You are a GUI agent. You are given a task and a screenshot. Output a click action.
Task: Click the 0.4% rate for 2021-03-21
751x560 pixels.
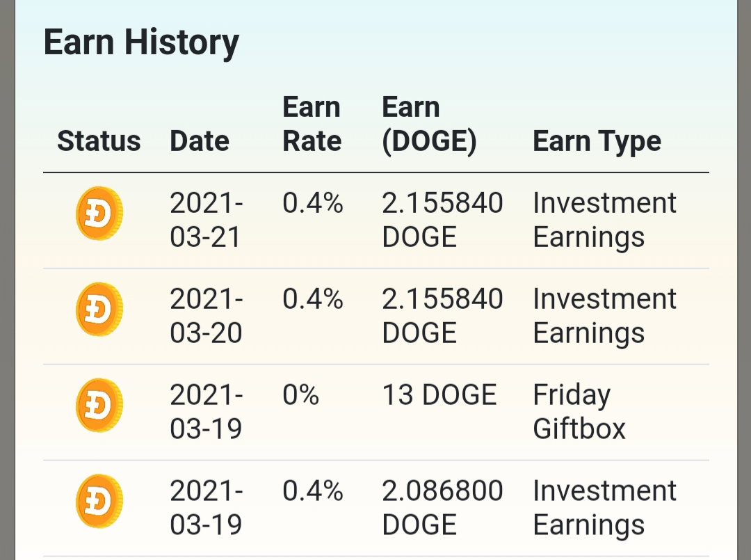click(313, 202)
